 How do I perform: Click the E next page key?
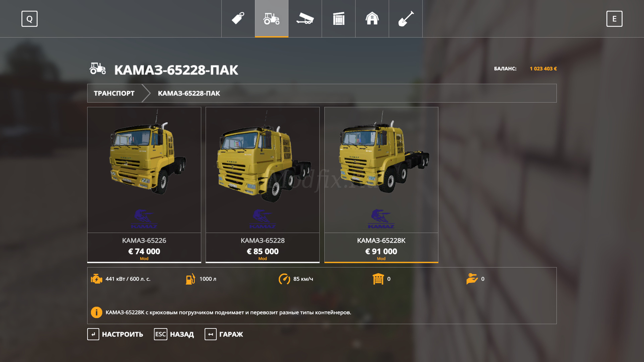coord(614,19)
